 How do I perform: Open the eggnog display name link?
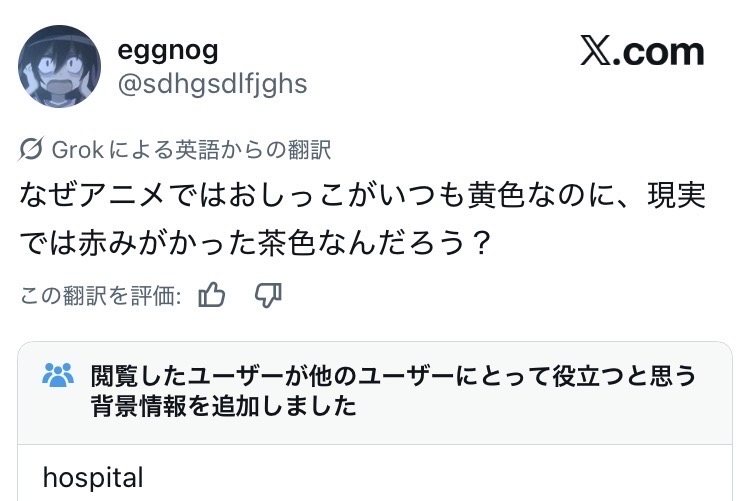[x=168, y=49]
